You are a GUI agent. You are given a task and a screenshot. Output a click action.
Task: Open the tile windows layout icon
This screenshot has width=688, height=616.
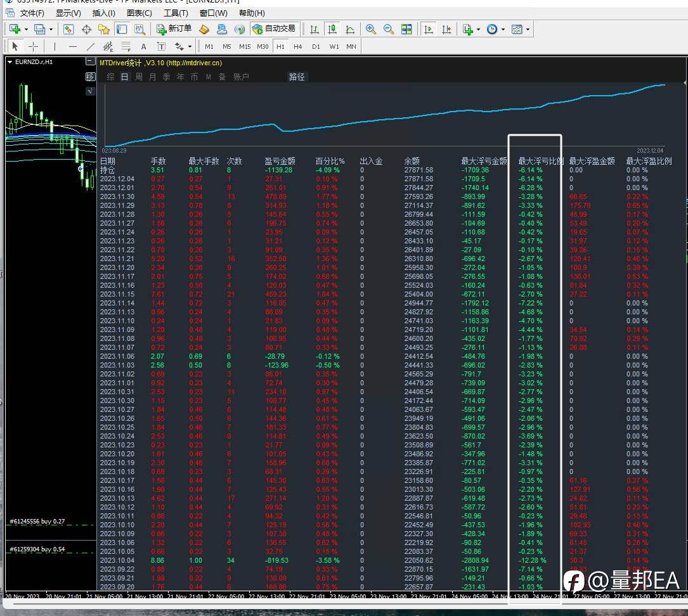click(406, 29)
